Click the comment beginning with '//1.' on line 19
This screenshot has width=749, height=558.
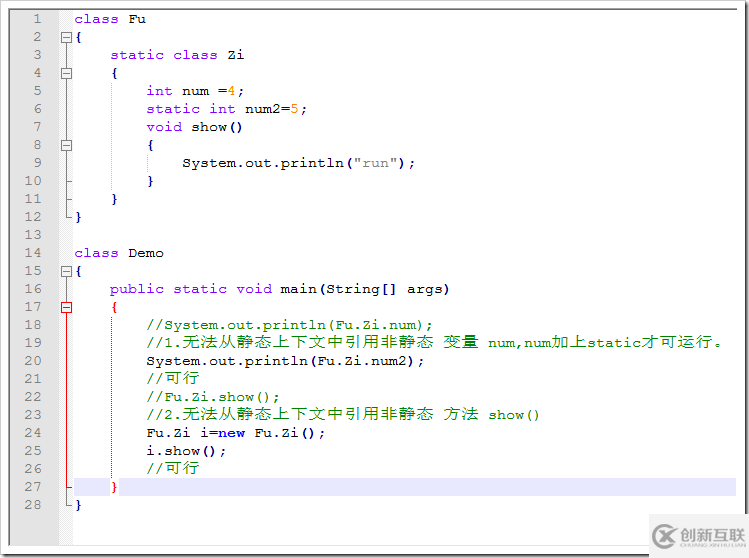click(434, 343)
